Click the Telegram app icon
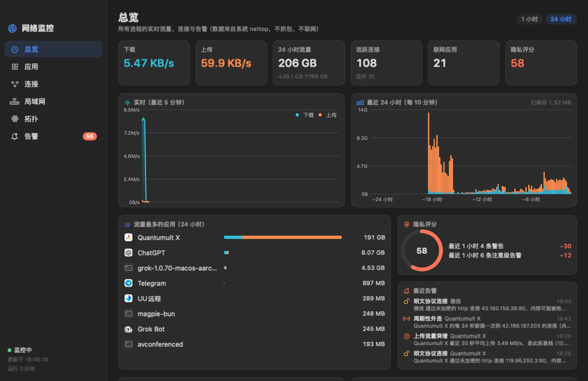588x381 pixels. 128,283
